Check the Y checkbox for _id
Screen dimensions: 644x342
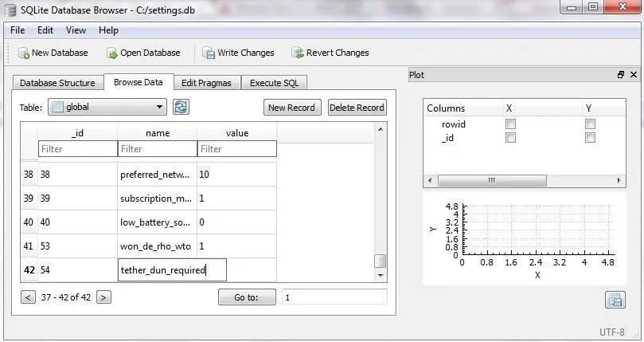pos(590,137)
